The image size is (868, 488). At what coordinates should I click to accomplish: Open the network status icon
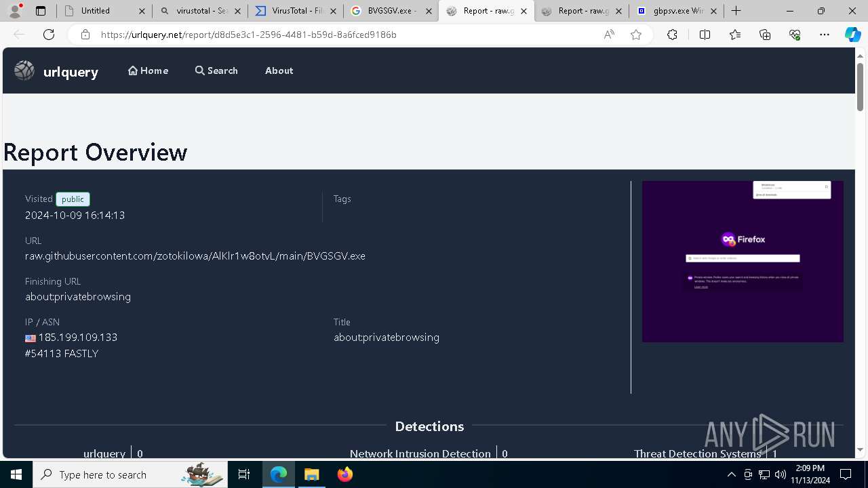coord(764,474)
